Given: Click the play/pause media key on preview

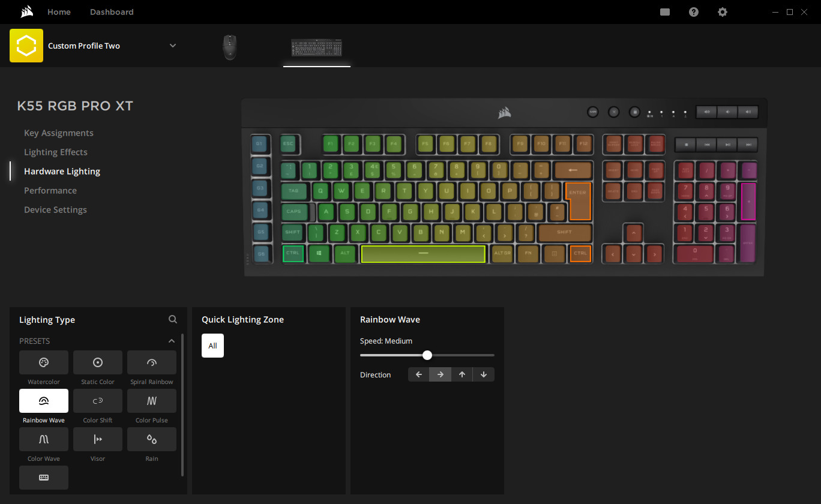Looking at the screenshot, I should (x=727, y=145).
